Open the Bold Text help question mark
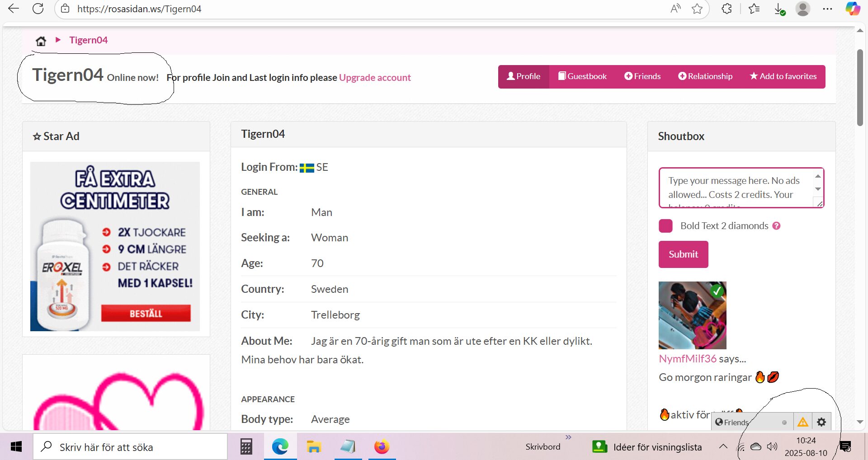The height and width of the screenshot is (460, 868). (x=776, y=226)
